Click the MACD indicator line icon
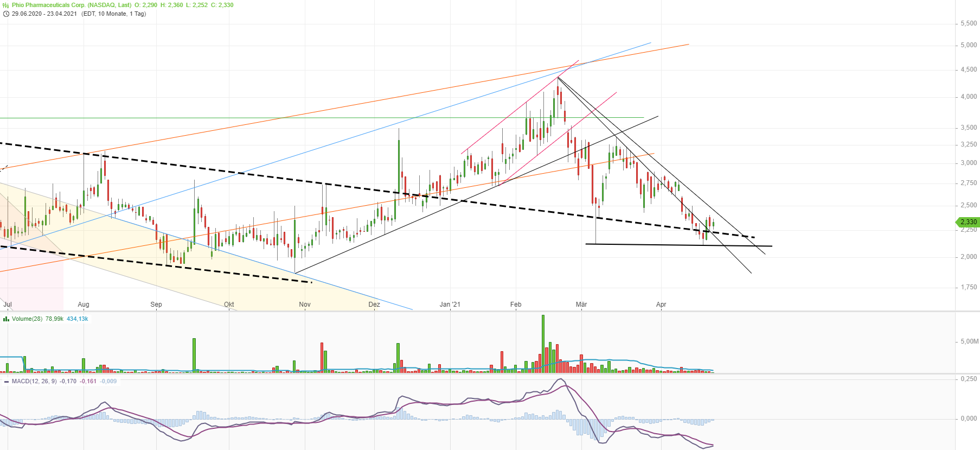Screen dimensions: 980x450 [x=6, y=381]
